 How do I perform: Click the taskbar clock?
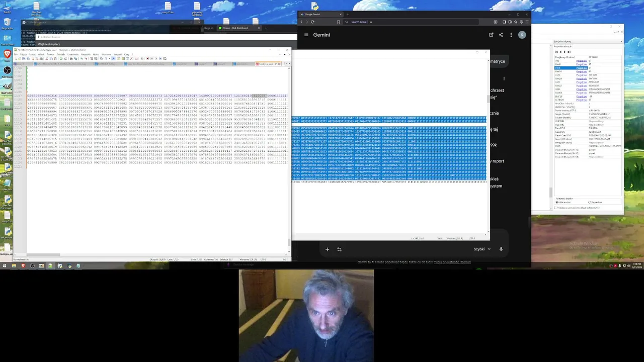tap(636, 265)
